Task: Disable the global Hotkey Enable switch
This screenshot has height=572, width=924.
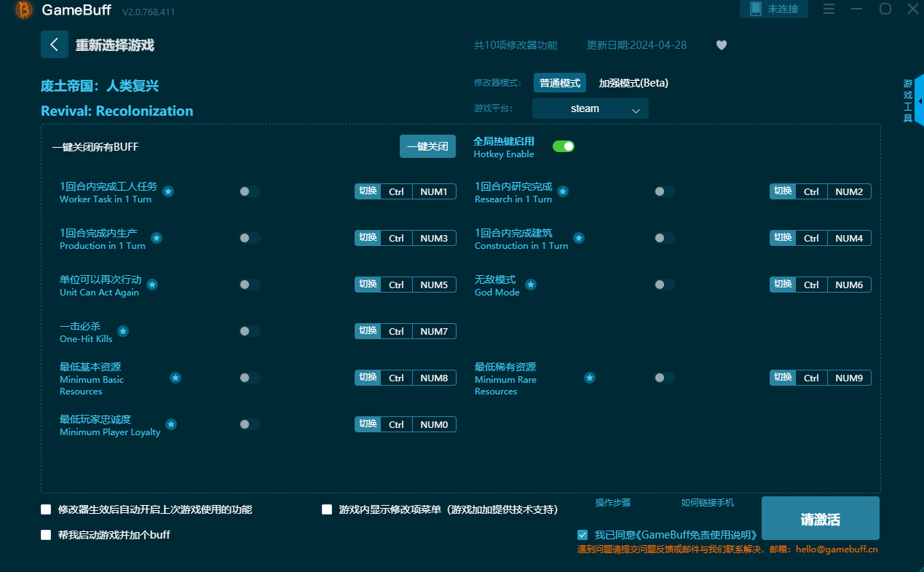Action: (x=564, y=146)
